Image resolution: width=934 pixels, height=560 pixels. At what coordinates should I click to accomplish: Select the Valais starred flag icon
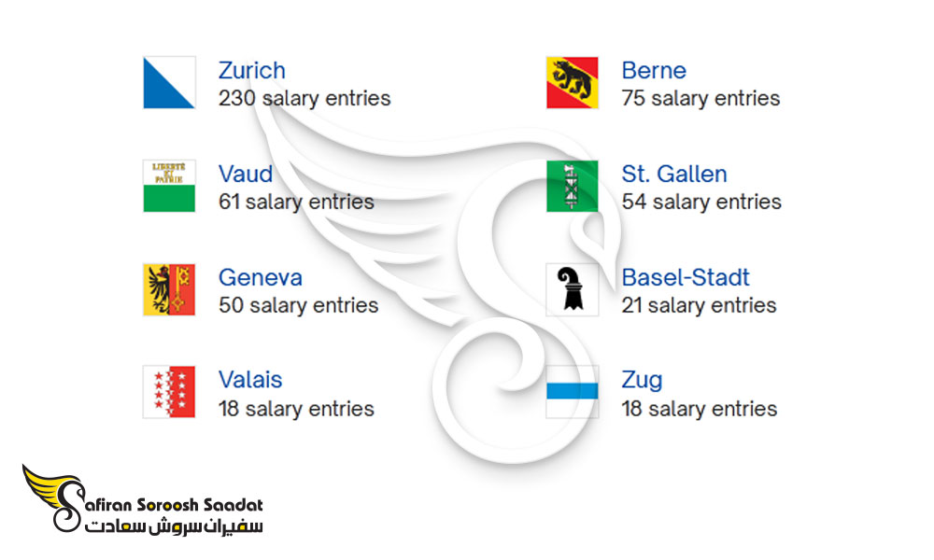coord(169,392)
